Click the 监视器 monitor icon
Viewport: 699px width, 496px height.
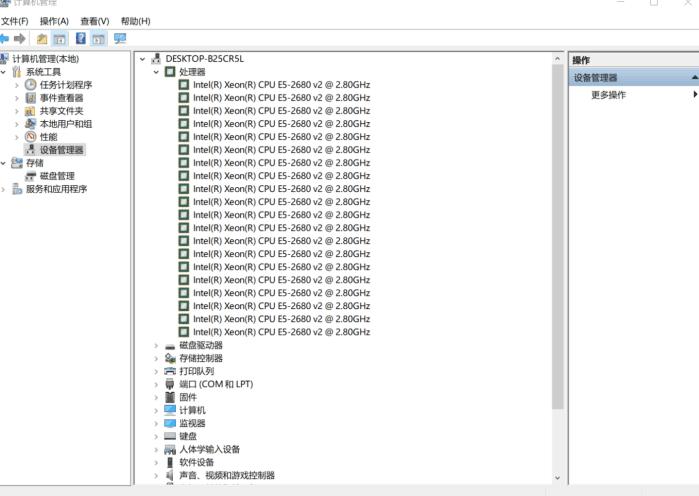[170, 423]
